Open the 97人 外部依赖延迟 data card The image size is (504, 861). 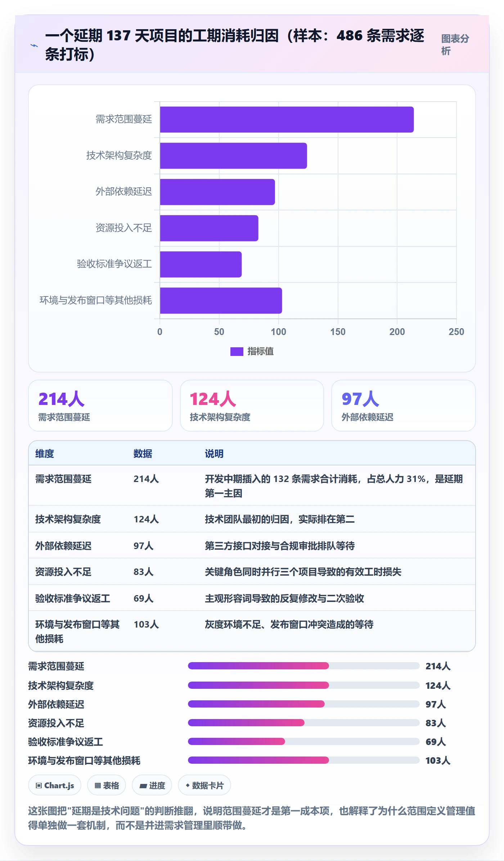click(404, 406)
